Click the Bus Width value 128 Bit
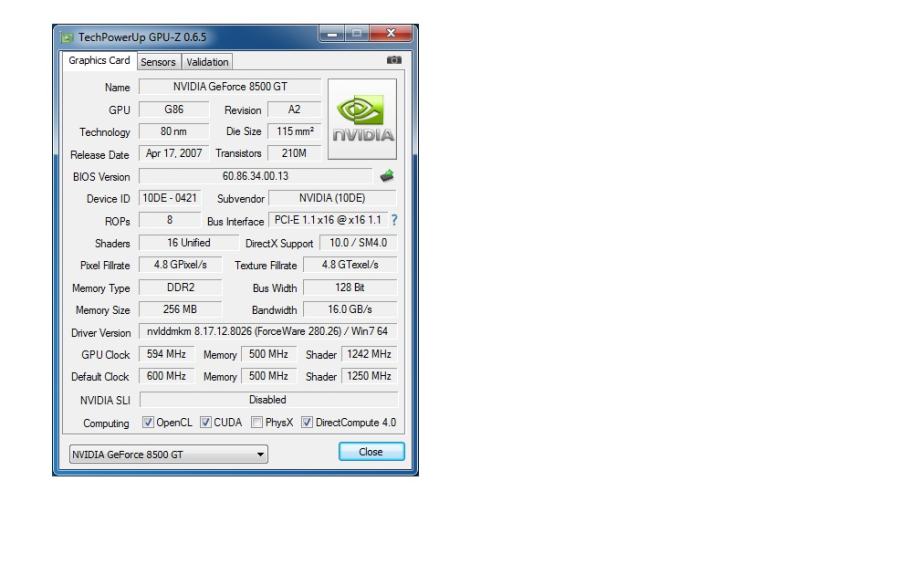 click(350, 288)
